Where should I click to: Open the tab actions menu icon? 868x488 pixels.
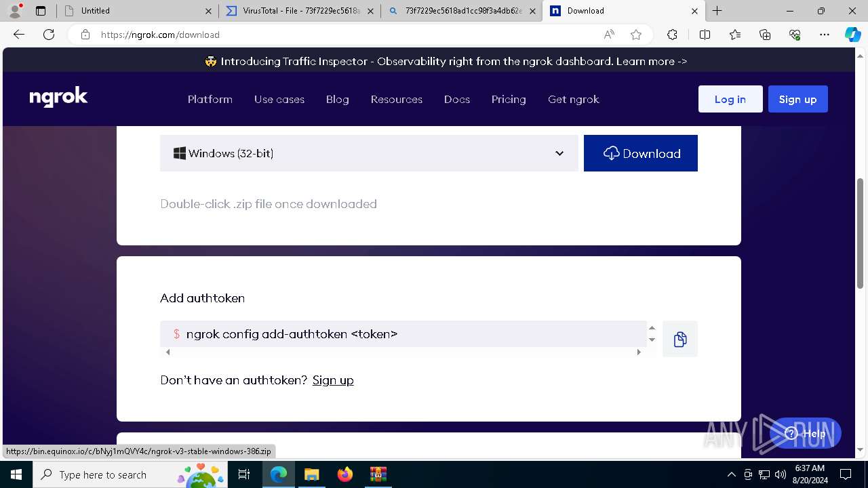[x=41, y=11]
